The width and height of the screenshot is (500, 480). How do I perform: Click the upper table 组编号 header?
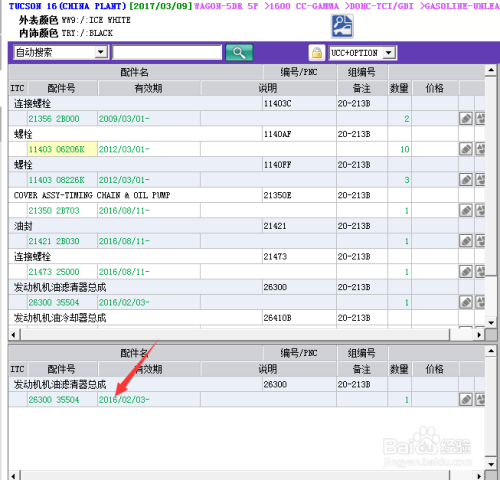[362, 72]
